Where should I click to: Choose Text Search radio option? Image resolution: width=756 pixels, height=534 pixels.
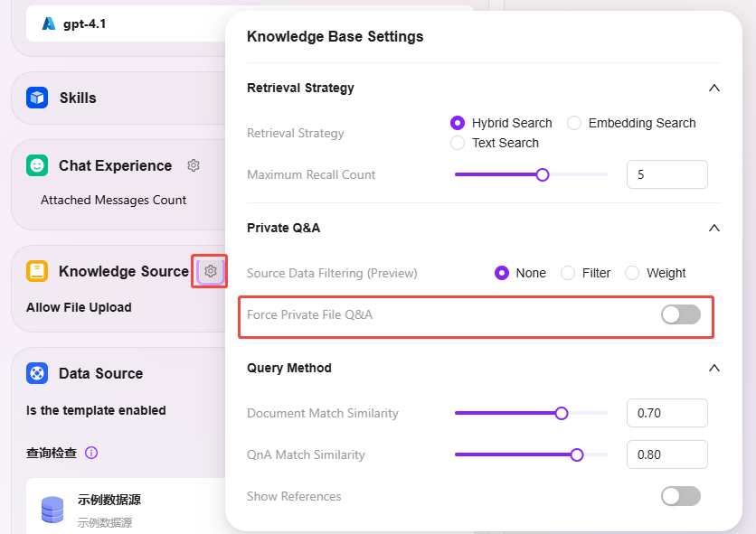pyautogui.click(x=458, y=143)
